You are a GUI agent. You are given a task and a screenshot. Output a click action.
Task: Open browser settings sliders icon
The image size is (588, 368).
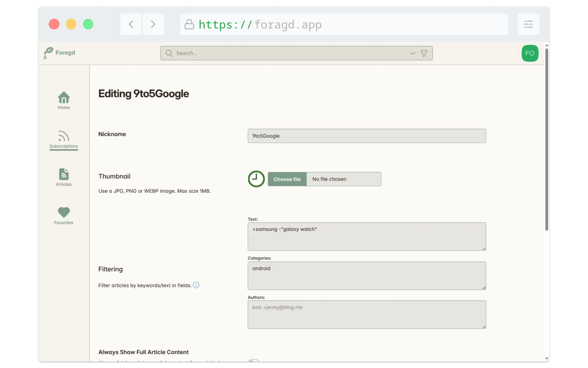(x=528, y=24)
